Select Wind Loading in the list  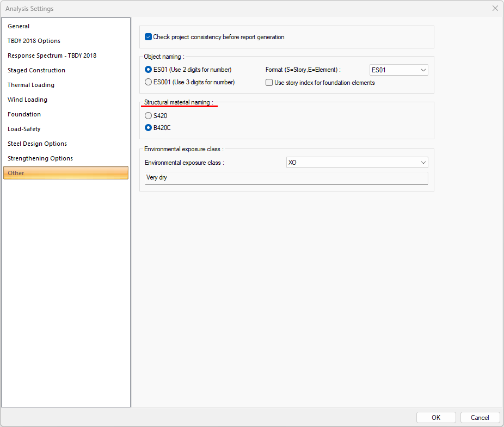click(27, 100)
